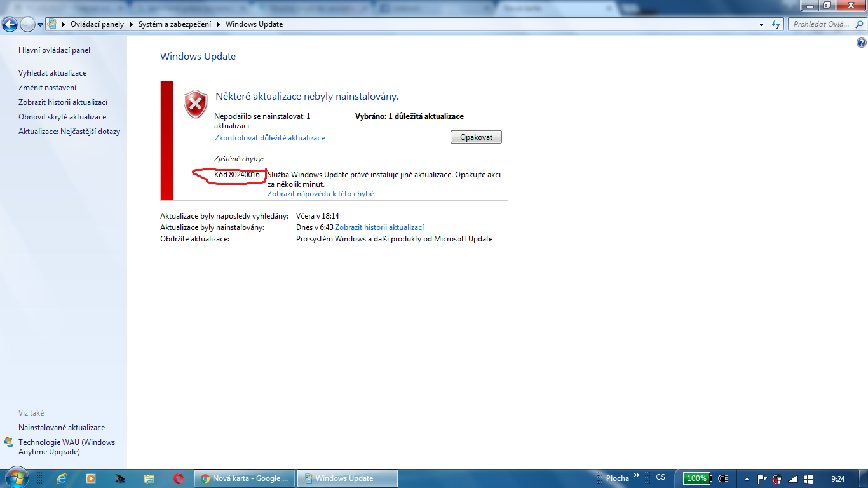Image resolution: width=868 pixels, height=488 pixels.
Task: Click the Show desktop strip at taskbar end
Action: point(864,478)
